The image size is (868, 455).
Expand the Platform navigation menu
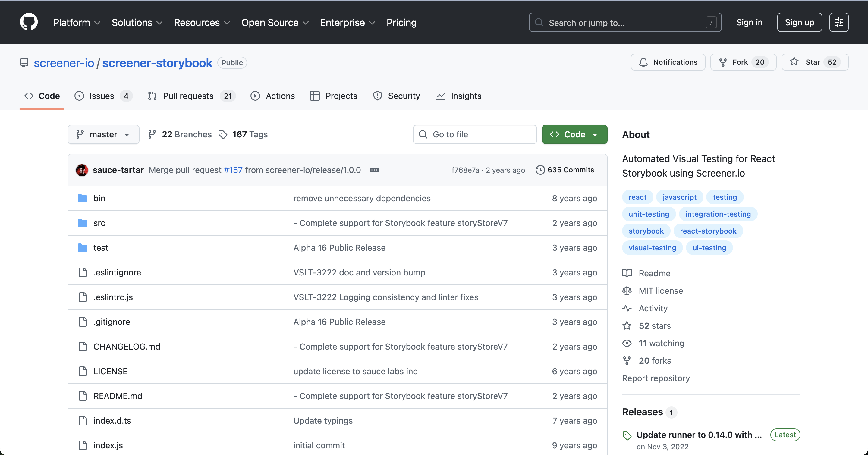[x=77, y=23]
